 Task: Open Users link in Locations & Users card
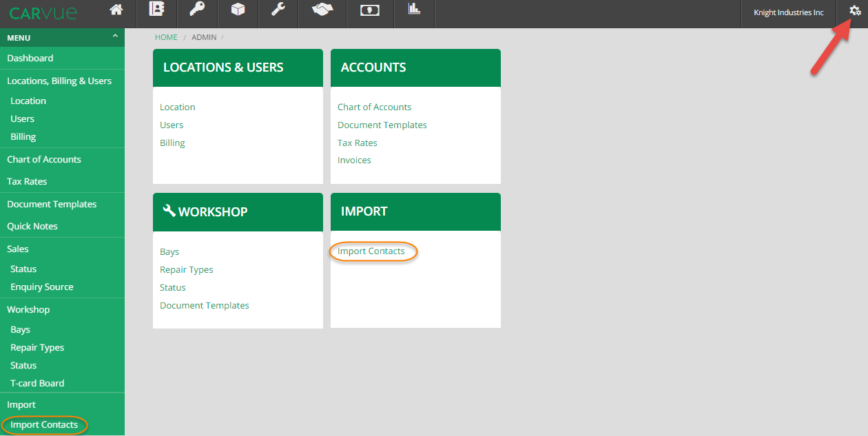pyautogui.click(x=172, y=125)
